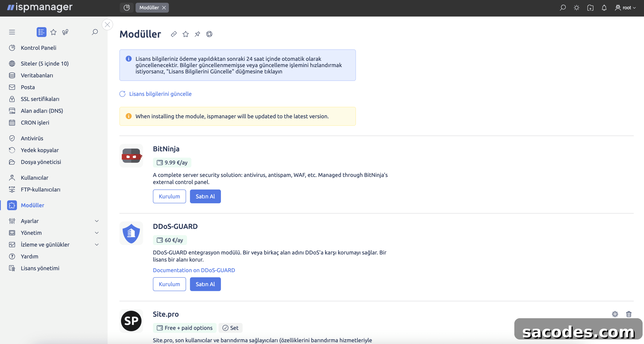Open Lisans yönetimi
Viewport: 644px width, 344px height.
click(x=40, y=268)
